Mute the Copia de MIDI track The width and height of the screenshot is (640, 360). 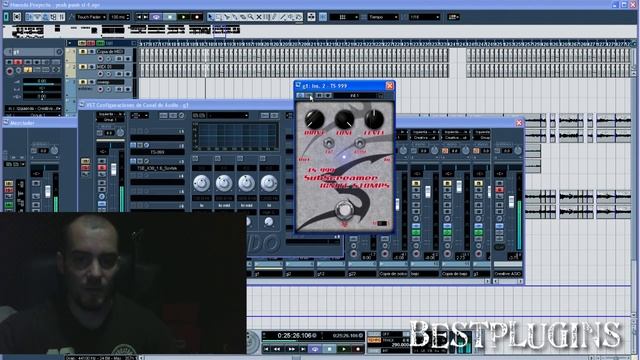[x=83, y=52]
